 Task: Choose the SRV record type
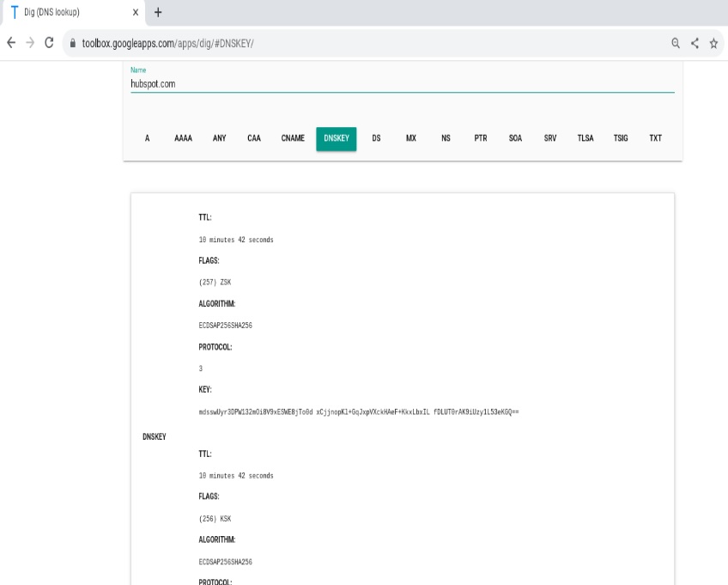pos(550,138)
